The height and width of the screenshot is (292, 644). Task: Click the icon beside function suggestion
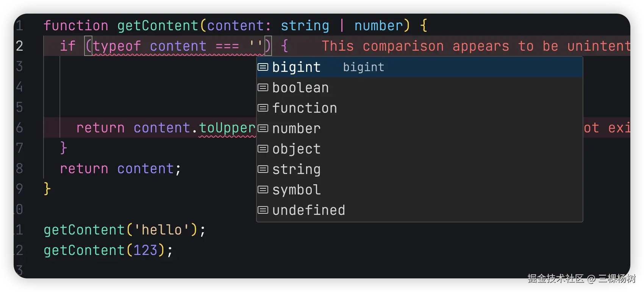pyautogui.click(x=263, y=108)
